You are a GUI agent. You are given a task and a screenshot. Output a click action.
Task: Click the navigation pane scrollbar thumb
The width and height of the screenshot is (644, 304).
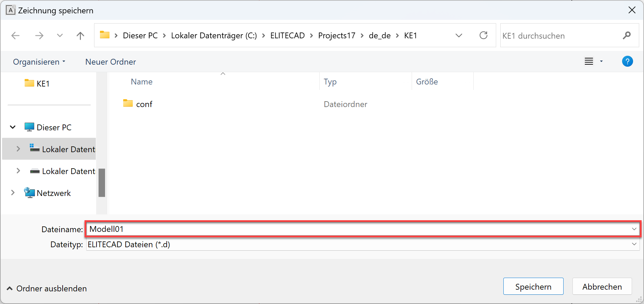(102, 183)
